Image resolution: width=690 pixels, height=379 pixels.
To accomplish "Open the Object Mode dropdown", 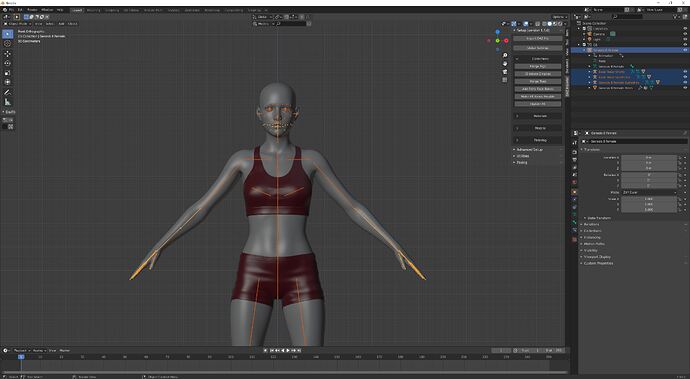I will coord(17,24).
